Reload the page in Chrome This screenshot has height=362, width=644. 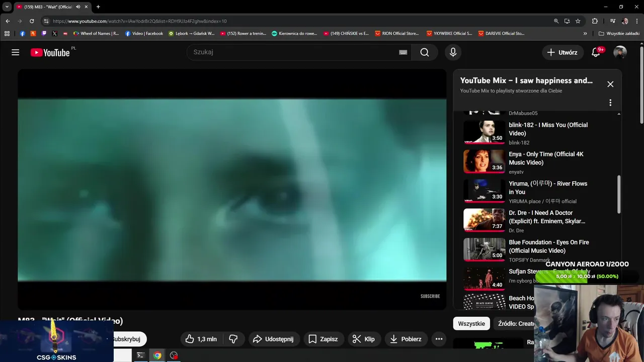pyautogui.click(x=32, y=21)
